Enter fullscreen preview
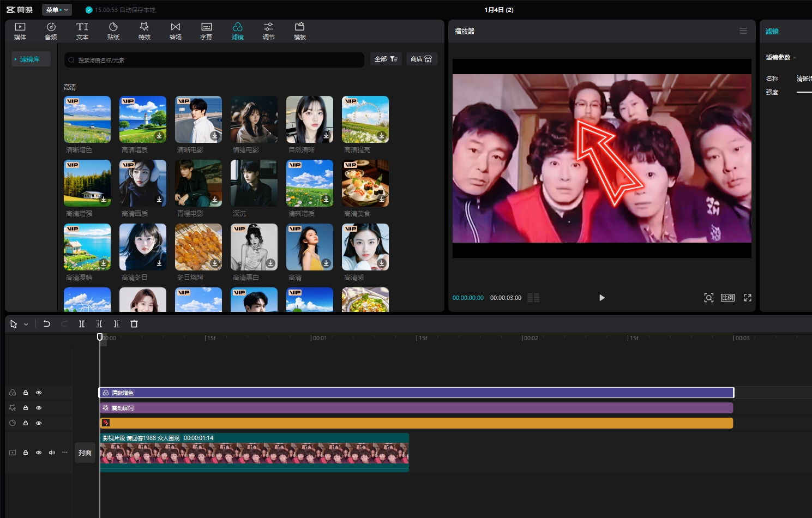Image resolution: width=812 pixels, height=518 pixels. 748,298
